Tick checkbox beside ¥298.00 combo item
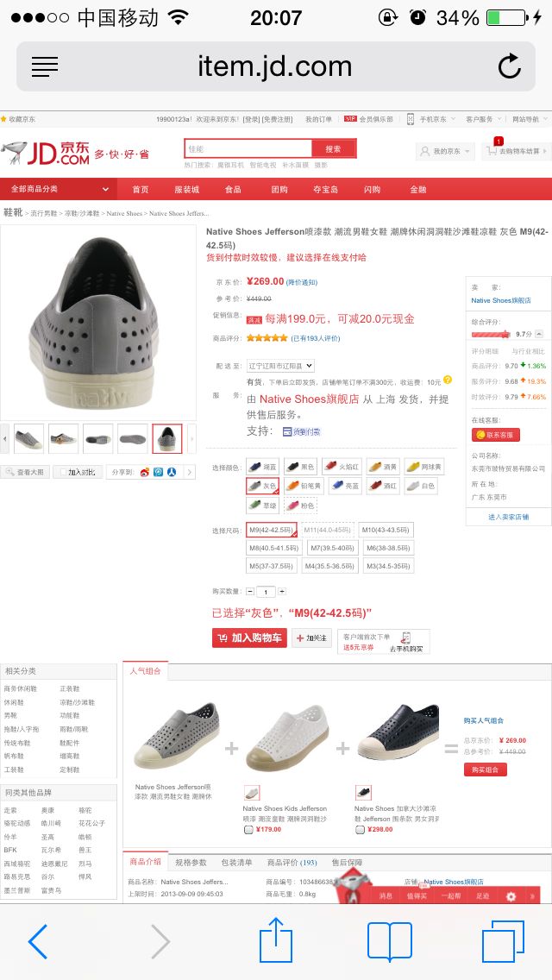 (x=360, y=829)
